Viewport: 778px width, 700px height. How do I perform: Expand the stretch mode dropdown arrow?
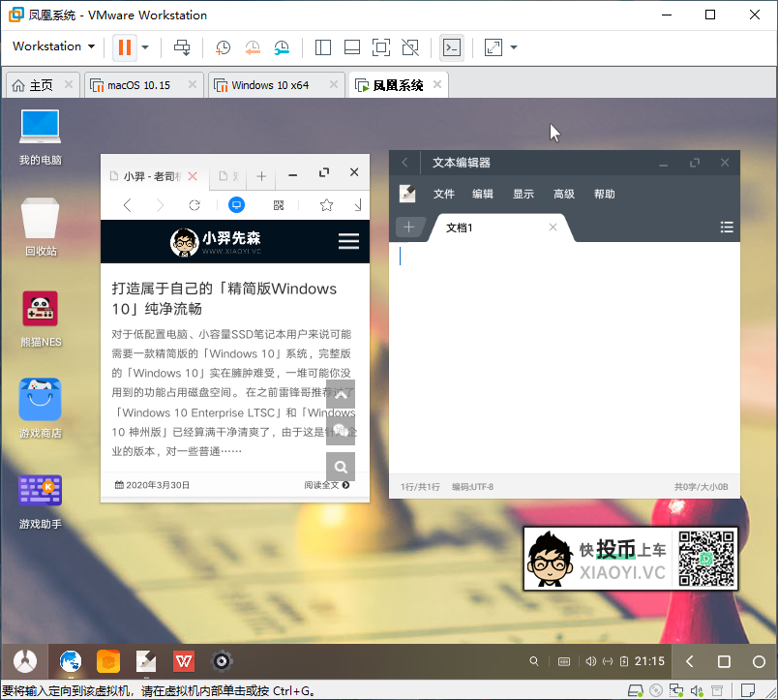tap(514, 46)
